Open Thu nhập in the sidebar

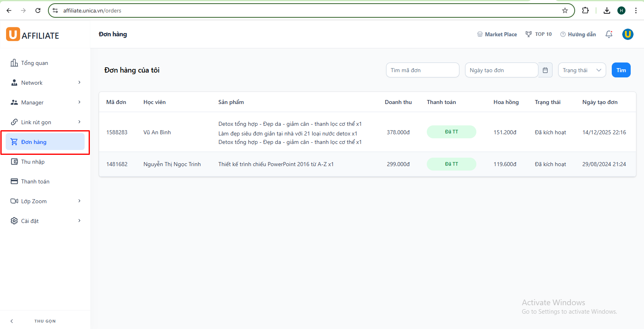[33, 162]
